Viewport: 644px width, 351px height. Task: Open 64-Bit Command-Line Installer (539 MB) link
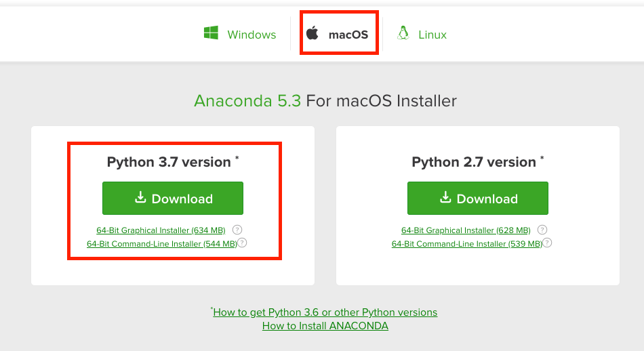[467, 244]
